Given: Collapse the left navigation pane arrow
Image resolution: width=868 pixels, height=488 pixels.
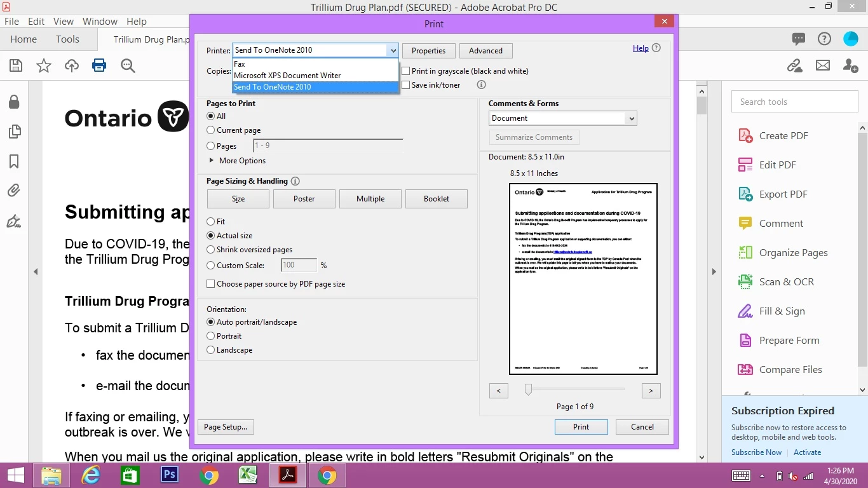Looking at the screenshot, I should click(36, 272).
